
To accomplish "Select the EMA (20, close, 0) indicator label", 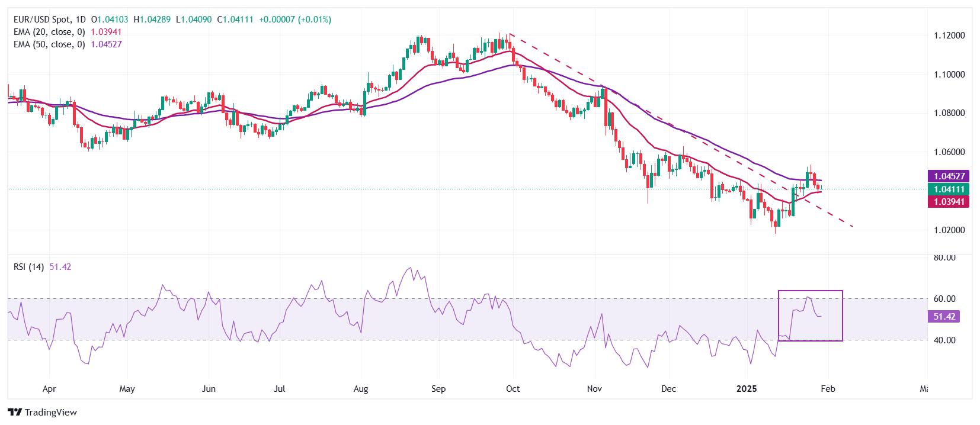I will [x=49, y=32].
